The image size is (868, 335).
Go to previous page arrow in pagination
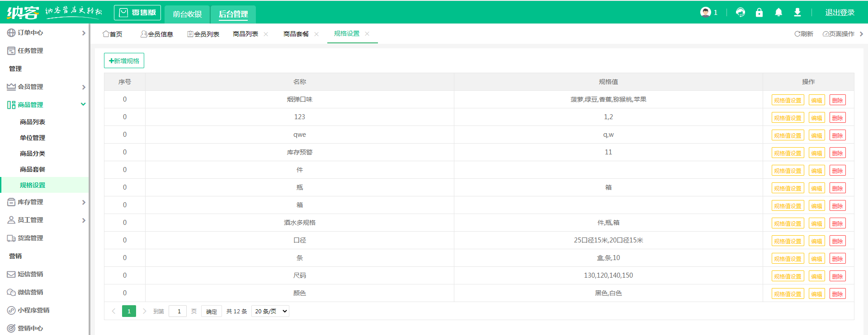[113, 311]
